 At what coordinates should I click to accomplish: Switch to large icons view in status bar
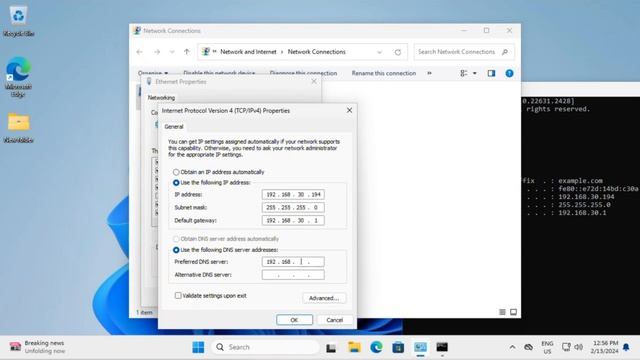coord(513,312)
